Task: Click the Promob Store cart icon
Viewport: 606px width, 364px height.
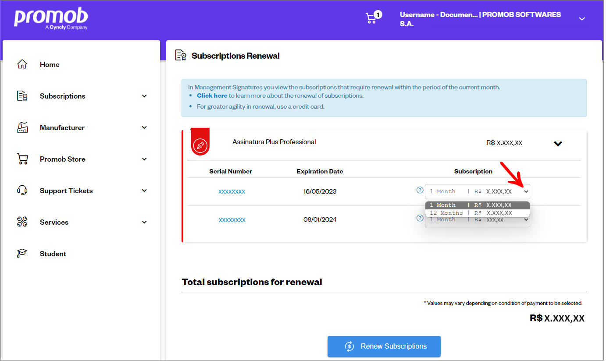Action: point(22,159)
